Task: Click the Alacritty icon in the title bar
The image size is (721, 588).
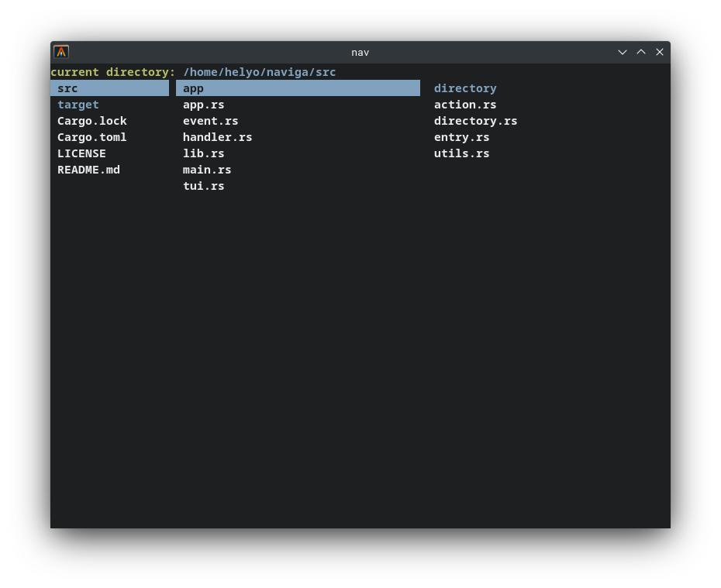Action: coord(60,52)
